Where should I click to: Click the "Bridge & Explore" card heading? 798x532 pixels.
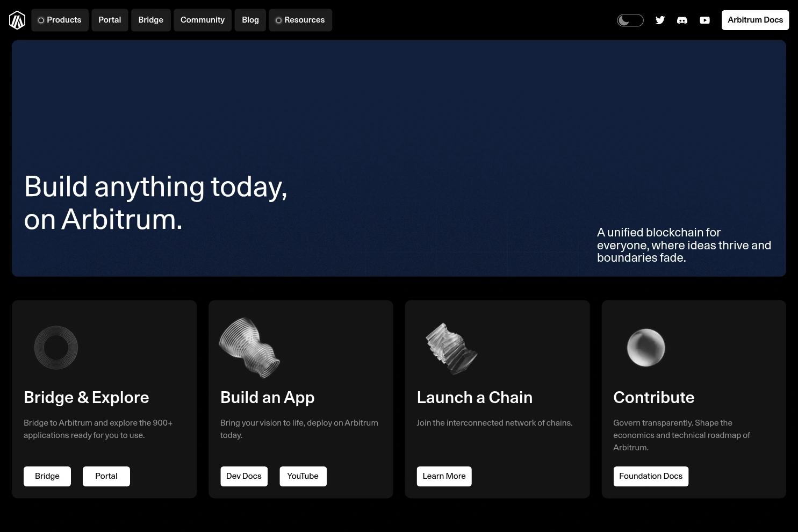87,398
